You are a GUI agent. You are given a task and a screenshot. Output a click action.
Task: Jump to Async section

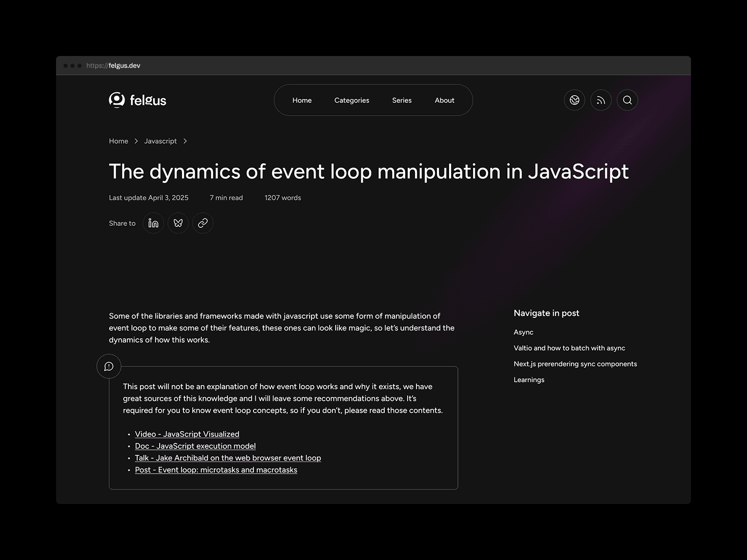523,332
